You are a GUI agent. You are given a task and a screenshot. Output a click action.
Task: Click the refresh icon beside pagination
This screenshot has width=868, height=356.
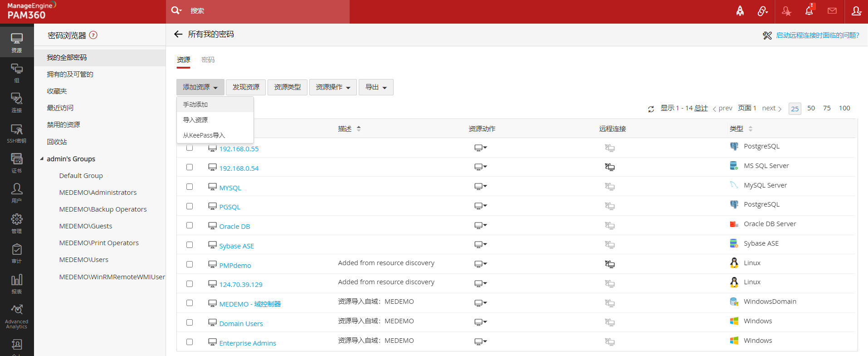[651, 109]
